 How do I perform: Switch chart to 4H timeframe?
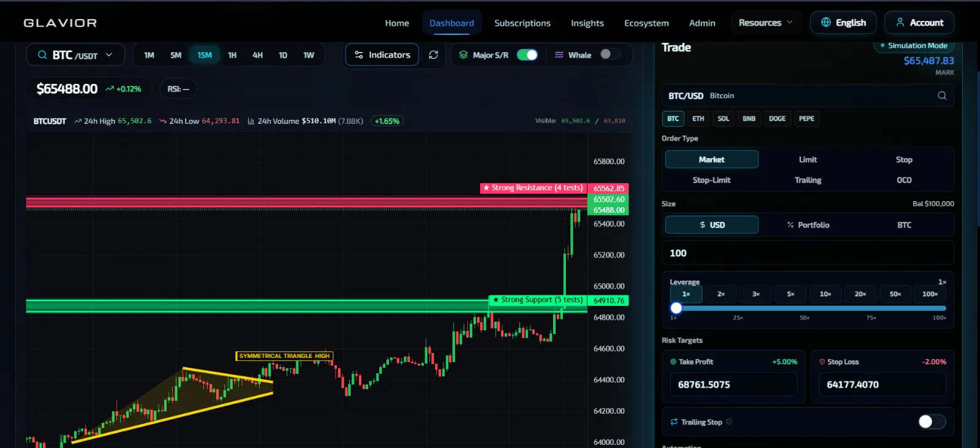tap(258, 55)
